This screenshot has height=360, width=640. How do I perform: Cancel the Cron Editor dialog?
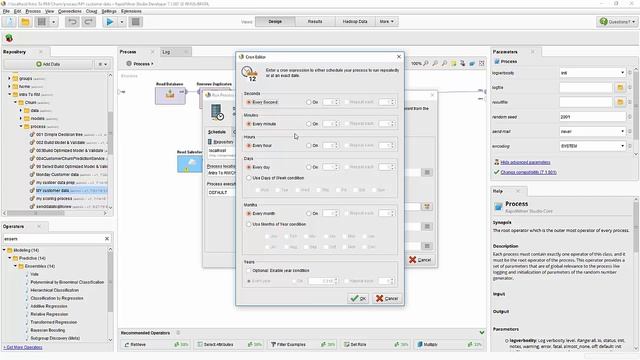pyautogui.click(x=387, y=298)
